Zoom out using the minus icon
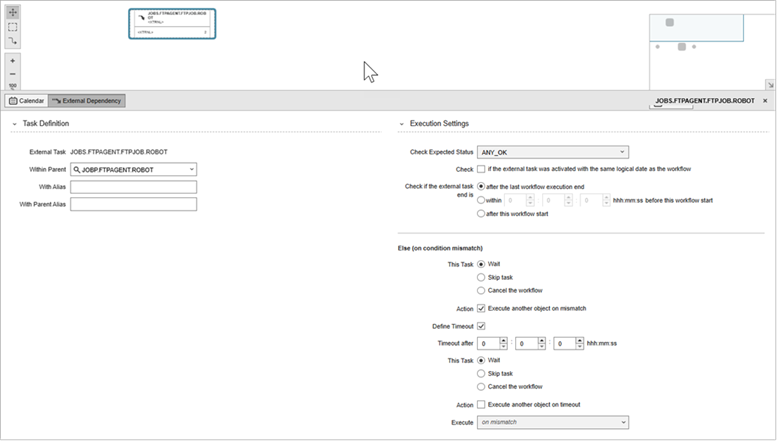 click(12, 74)
